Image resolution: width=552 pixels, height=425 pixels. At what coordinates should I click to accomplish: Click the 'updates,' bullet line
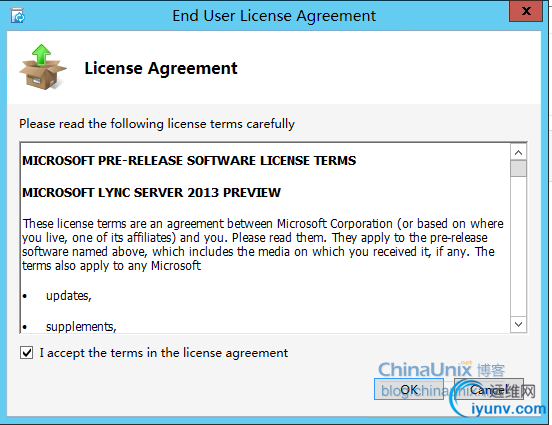click(69, 296)
